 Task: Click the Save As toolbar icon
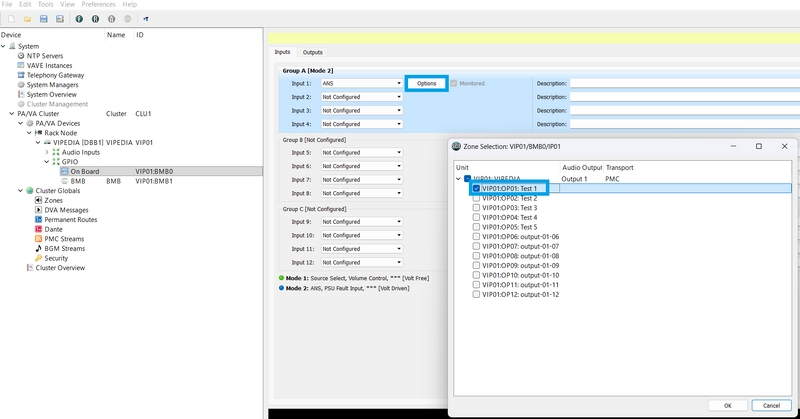tap(60, 19)
